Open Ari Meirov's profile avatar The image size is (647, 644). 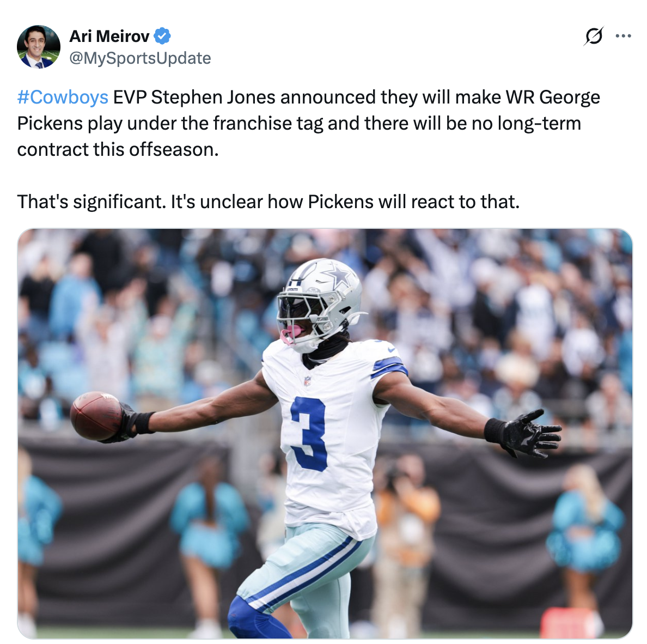[38, 47]
